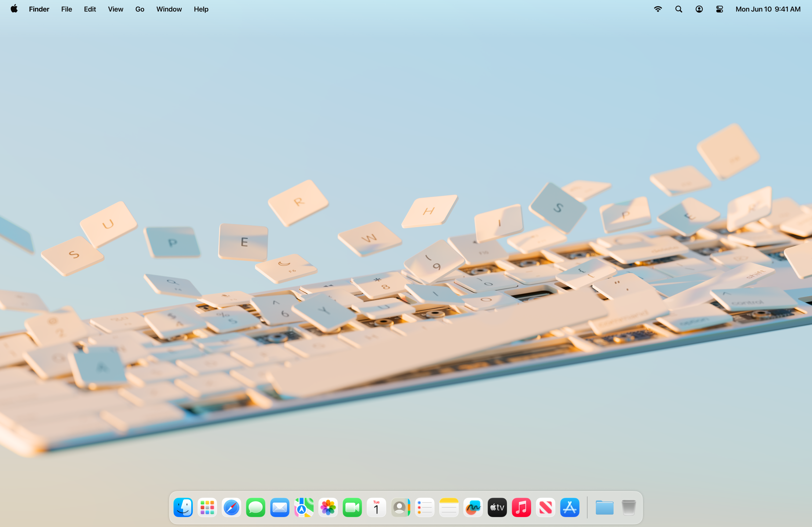Open Launchpad app grid
The height and width of the screenshot is (527, 812).
tap(207, 508)
